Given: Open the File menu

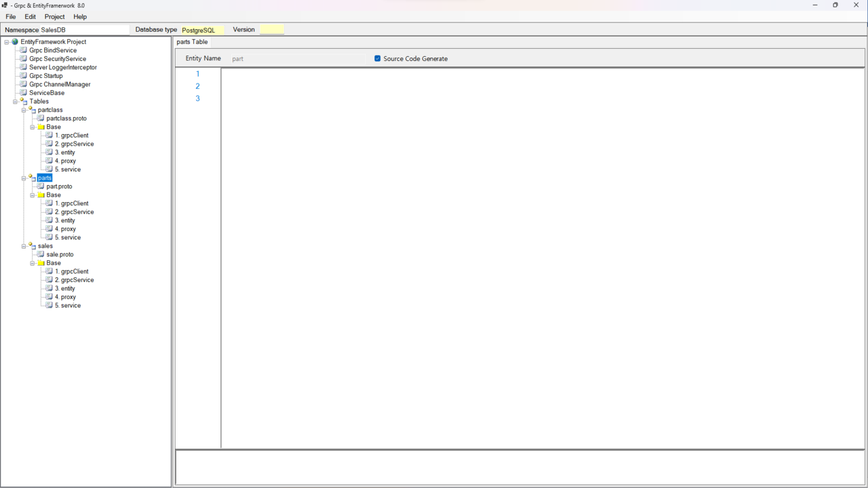Looking at the screenshot, I should 11,17.
